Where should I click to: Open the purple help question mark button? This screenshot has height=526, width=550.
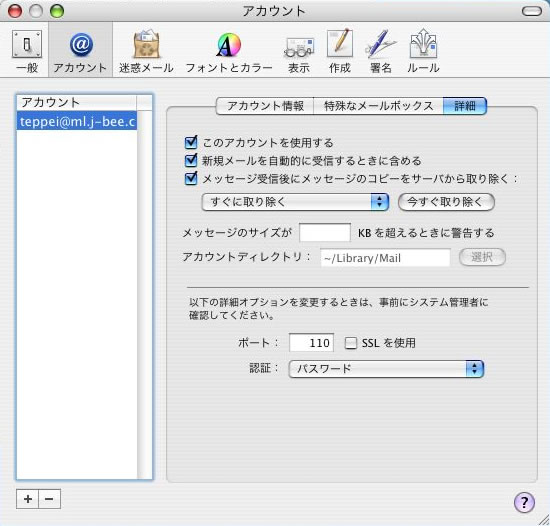pyautogui.click(x=524, y=503)
